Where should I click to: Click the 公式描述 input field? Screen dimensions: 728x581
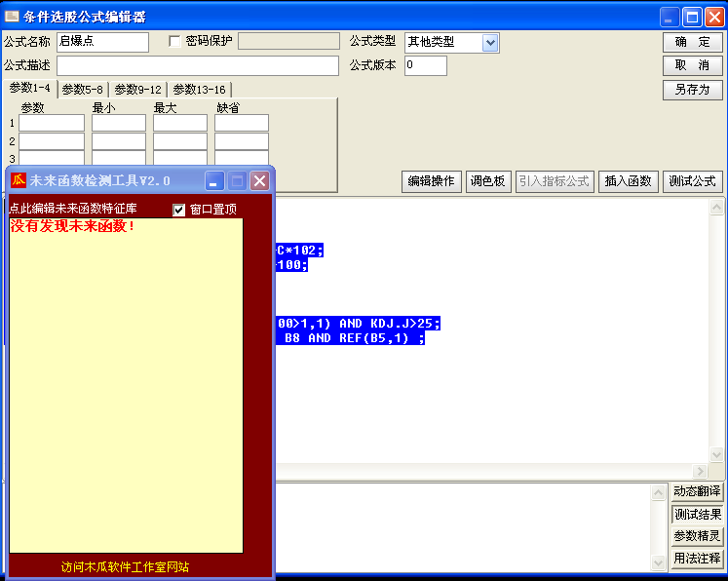coord(198,65)
